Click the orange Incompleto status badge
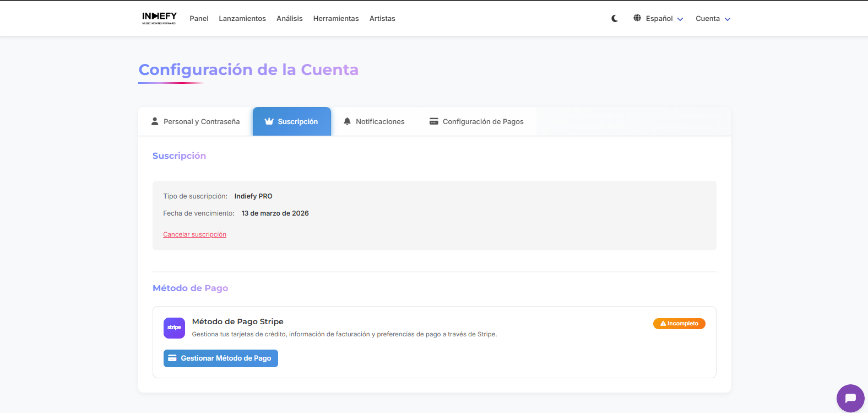Screen dimensions: 868x413 pos(679,324)
